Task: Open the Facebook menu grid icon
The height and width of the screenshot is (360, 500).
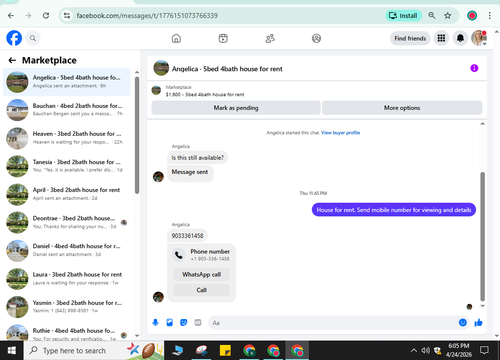Action: [441, 38]
